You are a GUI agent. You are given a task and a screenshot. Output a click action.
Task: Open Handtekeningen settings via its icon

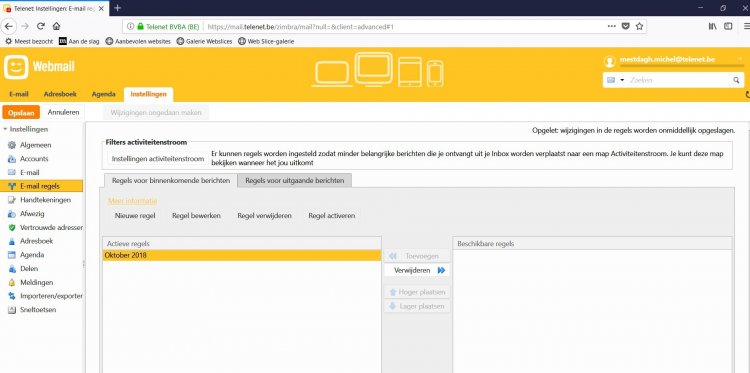coord(12,200)
